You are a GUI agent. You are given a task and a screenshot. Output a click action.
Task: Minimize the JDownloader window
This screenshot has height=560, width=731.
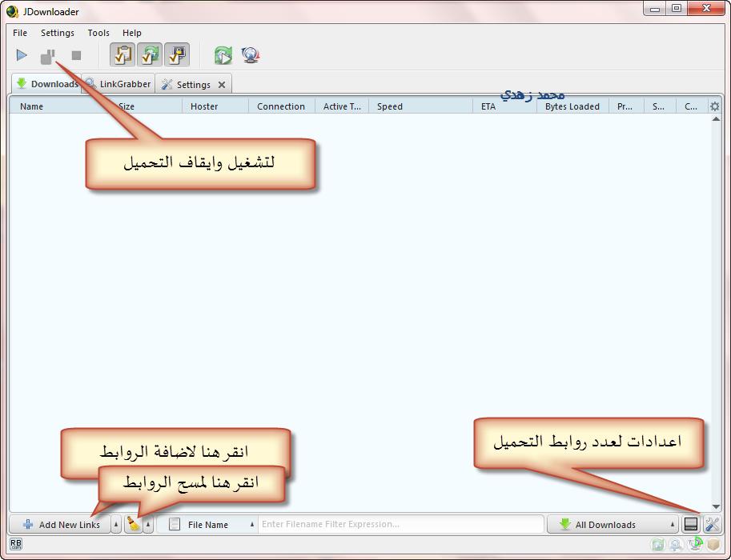pos(655,9)
